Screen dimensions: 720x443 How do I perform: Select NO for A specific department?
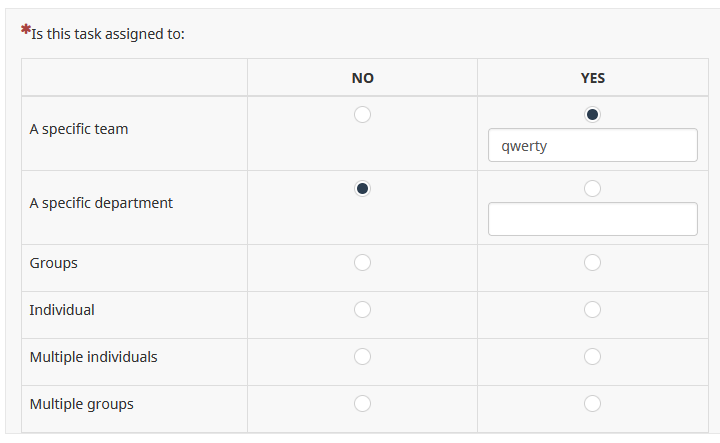click(x=362, y=188)
